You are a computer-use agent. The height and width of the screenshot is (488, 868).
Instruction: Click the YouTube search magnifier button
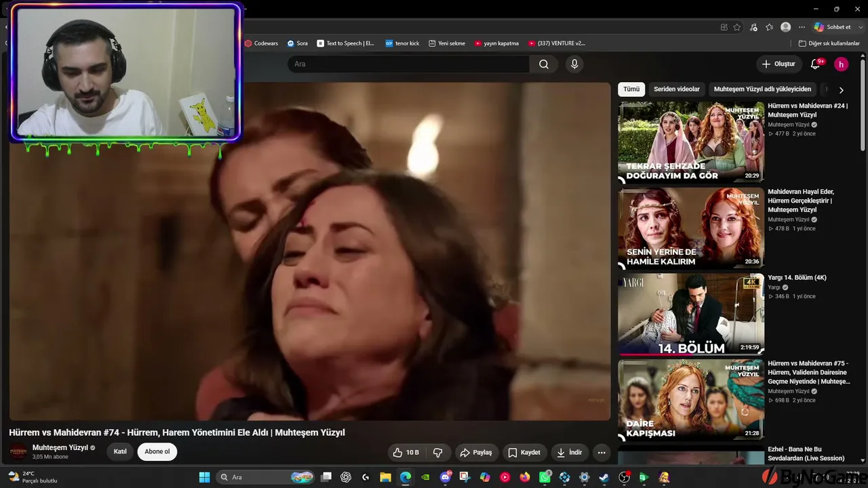(x=544, y=64)
